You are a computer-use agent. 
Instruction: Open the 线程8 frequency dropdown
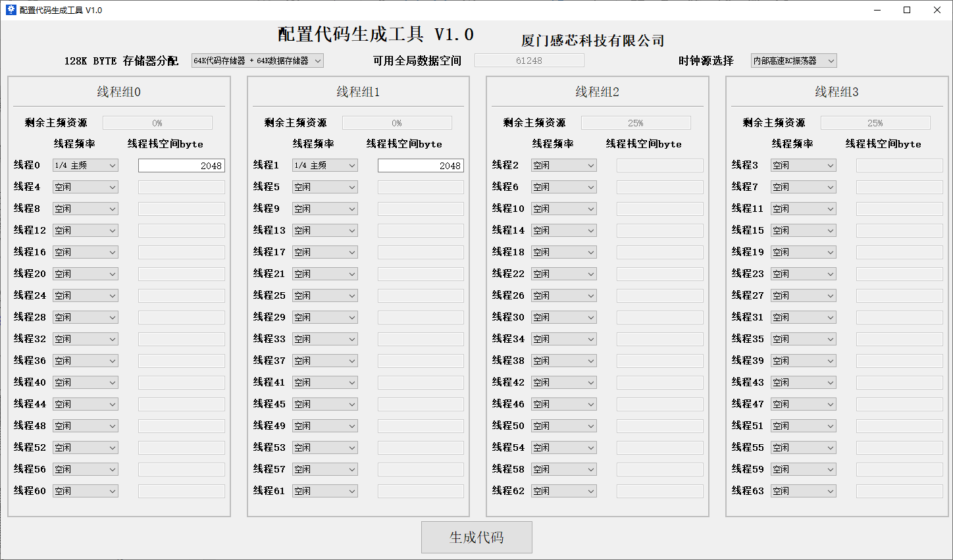pyautogui.click(x=86, y=209)
